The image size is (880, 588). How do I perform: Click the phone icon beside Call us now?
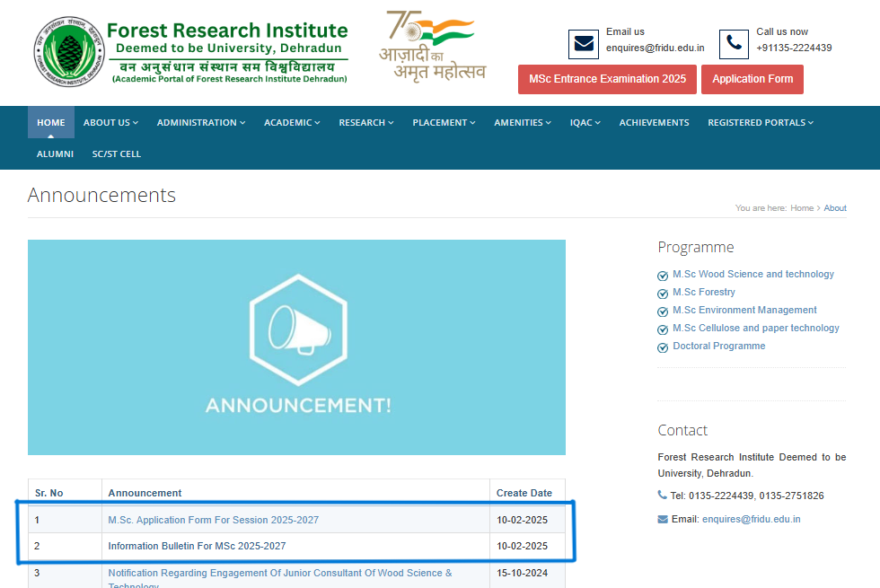click(x=734, y=44)
